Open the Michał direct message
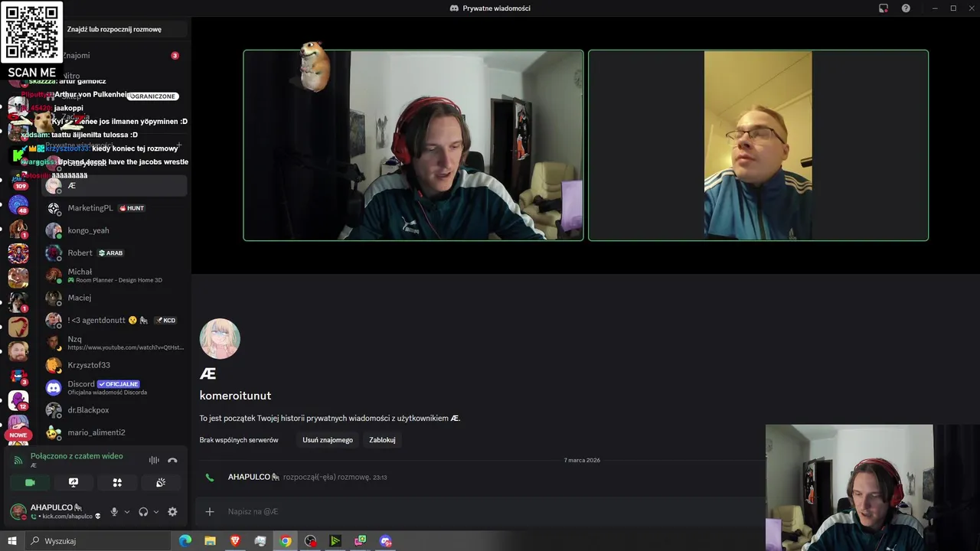This screenshot has height=551, width=980. click(114, 275)
